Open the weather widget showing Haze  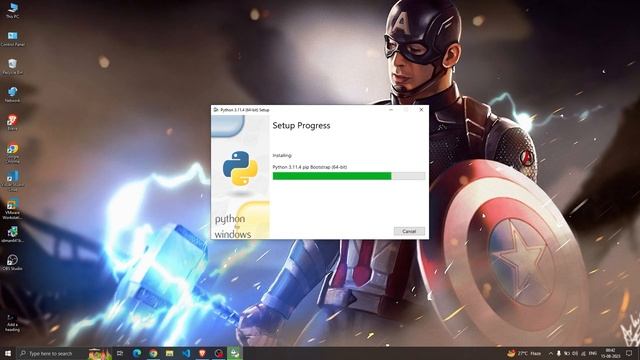[x=524, y=353]
